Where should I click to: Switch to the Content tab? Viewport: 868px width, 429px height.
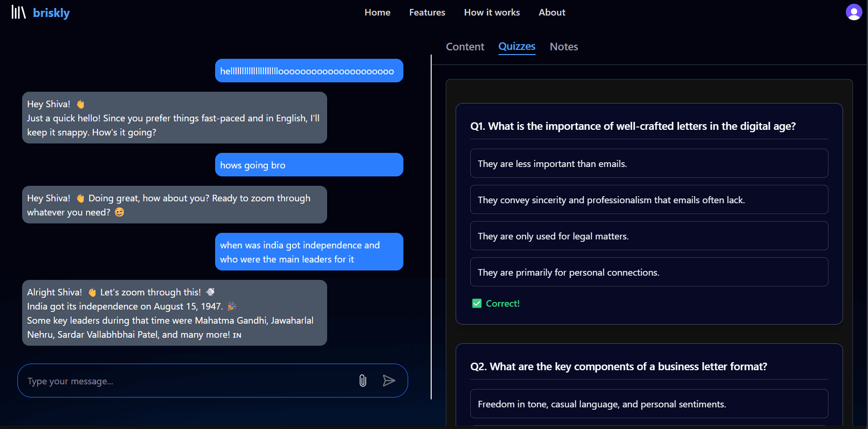tap(465, 47)
